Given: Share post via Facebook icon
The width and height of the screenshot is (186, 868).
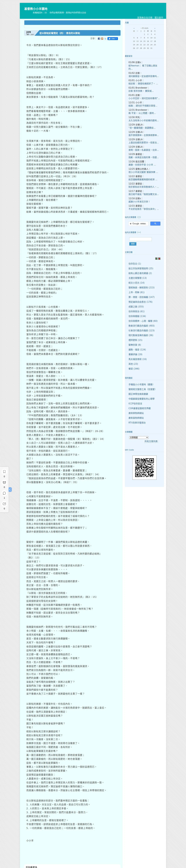Looking at the screenshot, I should (99, 39).
